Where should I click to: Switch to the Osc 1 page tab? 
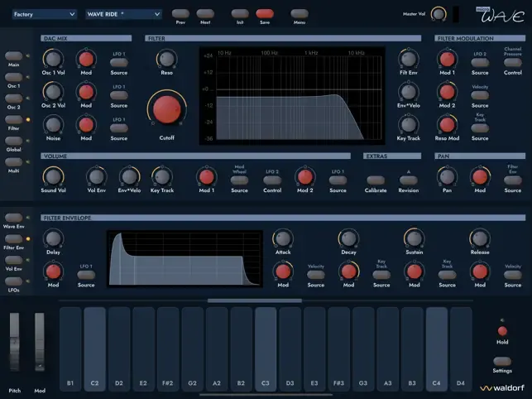point(13,77)
